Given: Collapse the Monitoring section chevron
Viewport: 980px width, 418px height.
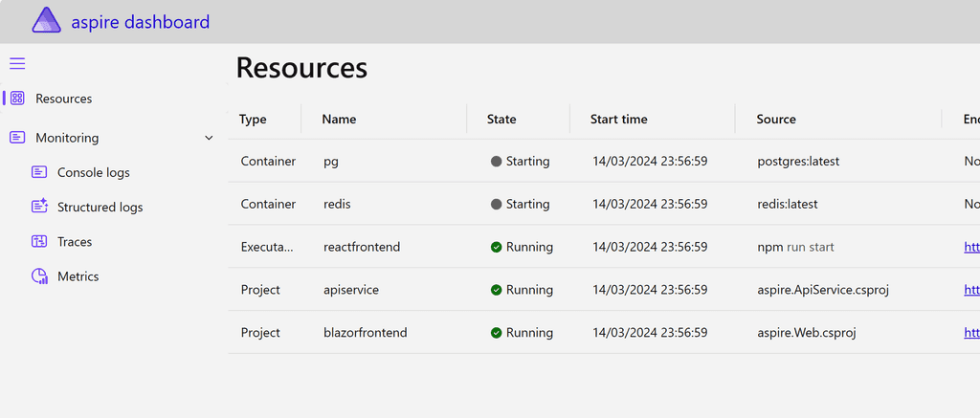Looking at the screenshot, I should coord(210,138).
